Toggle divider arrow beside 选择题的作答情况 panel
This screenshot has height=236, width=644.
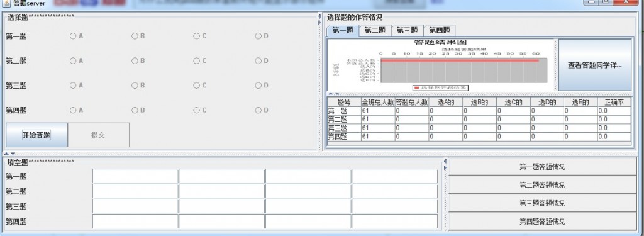tap(319, 19)
